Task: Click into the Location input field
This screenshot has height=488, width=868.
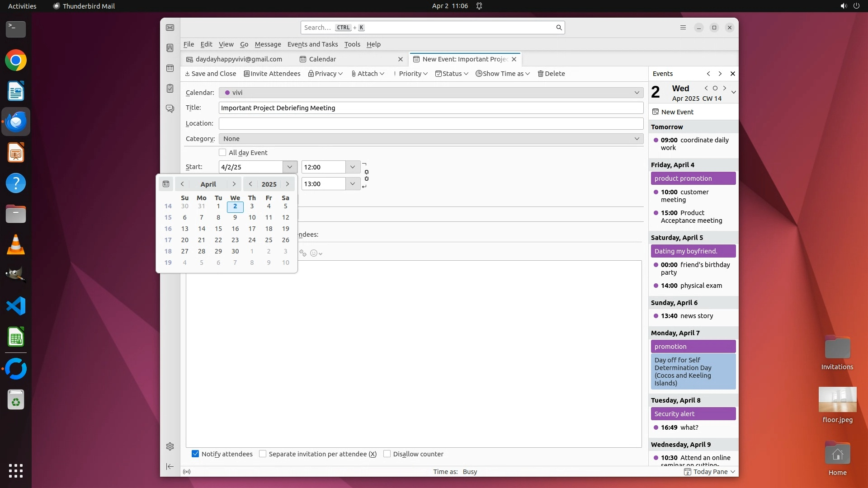Action: pyautogui.click(x=431, y=123)
